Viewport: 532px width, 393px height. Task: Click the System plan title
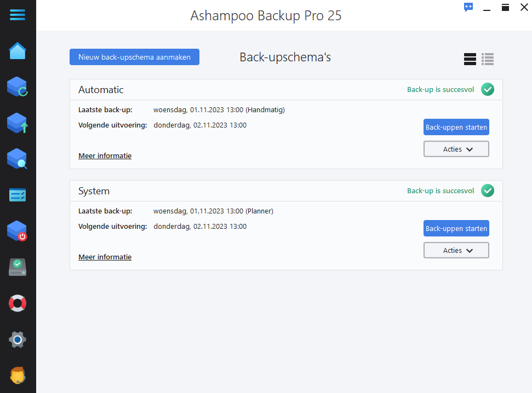click(x=94, y=191)
